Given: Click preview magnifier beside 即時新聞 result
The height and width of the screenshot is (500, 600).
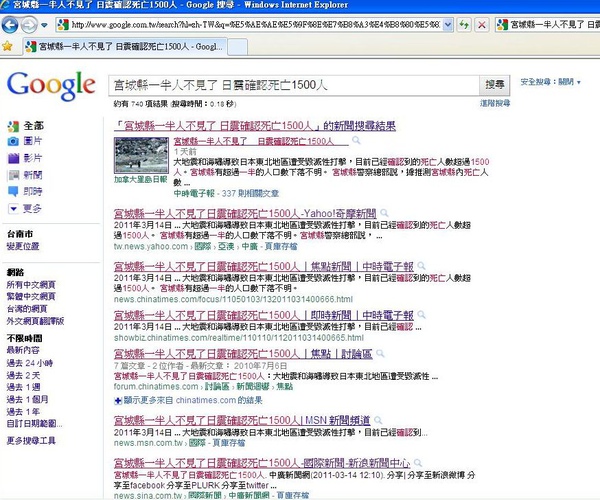Looking at the screenshot, I should click(x=421, y=314).
